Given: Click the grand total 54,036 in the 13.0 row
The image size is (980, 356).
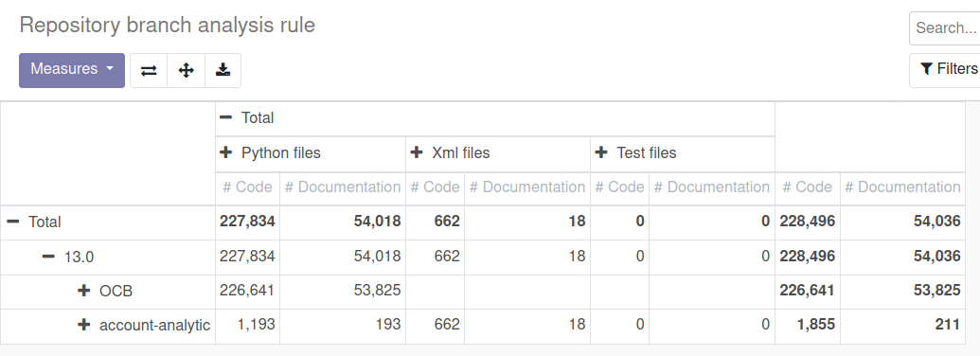Looking at the screenshot, I should click(x=902, y=258).
